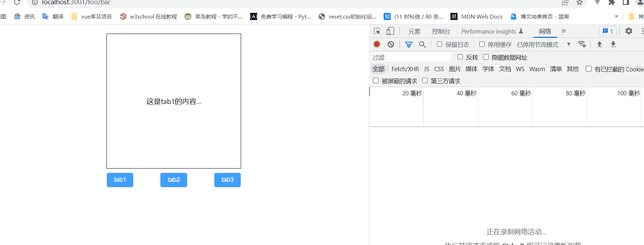Filter requests by 清单 type
The height and width of the screenshot is (245, 644).
click(556, 69)
